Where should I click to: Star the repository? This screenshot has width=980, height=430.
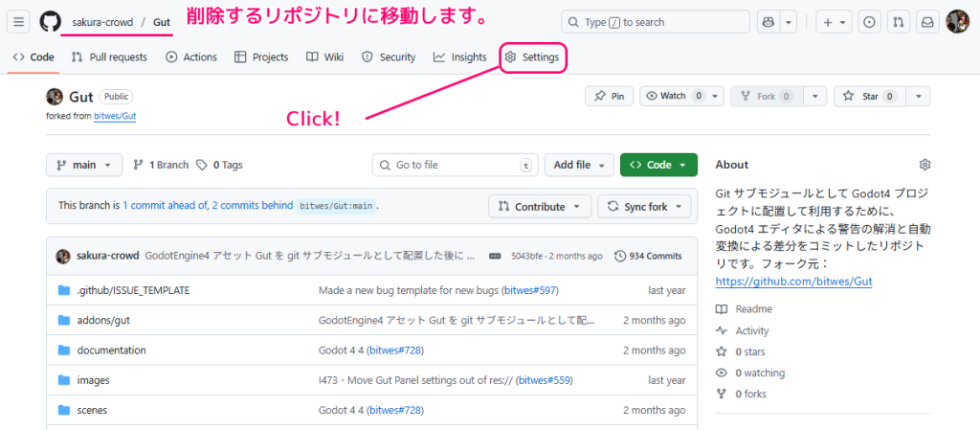(869, 97)
